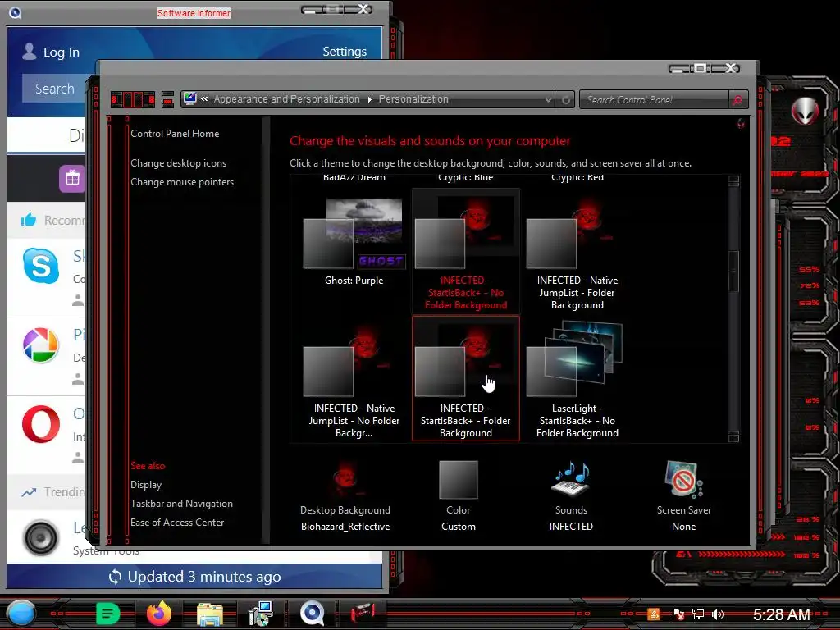Refresh the Personalization address bar
Viewport: 840px width, 630px height.
(x=565, y=99)
